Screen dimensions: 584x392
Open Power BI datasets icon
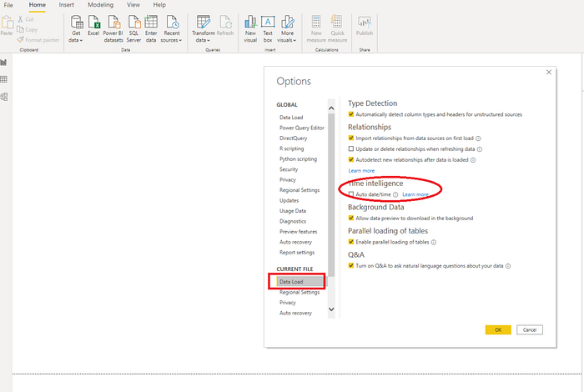113,23
